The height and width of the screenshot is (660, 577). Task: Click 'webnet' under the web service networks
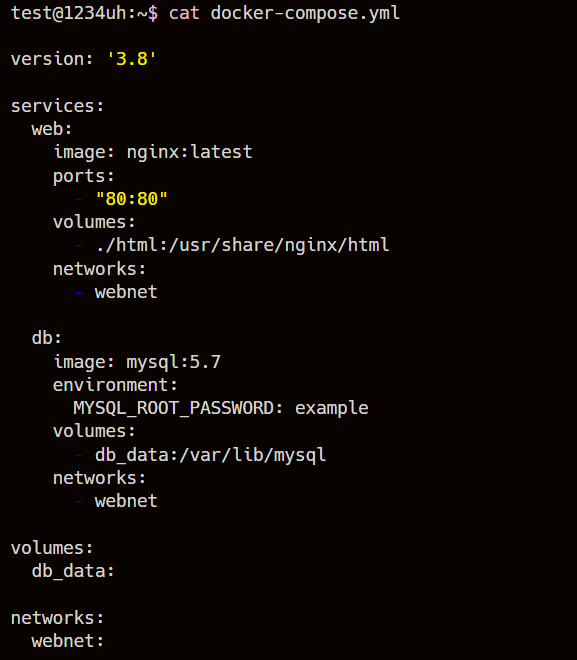pyautogui.click(x=126, y=292)
